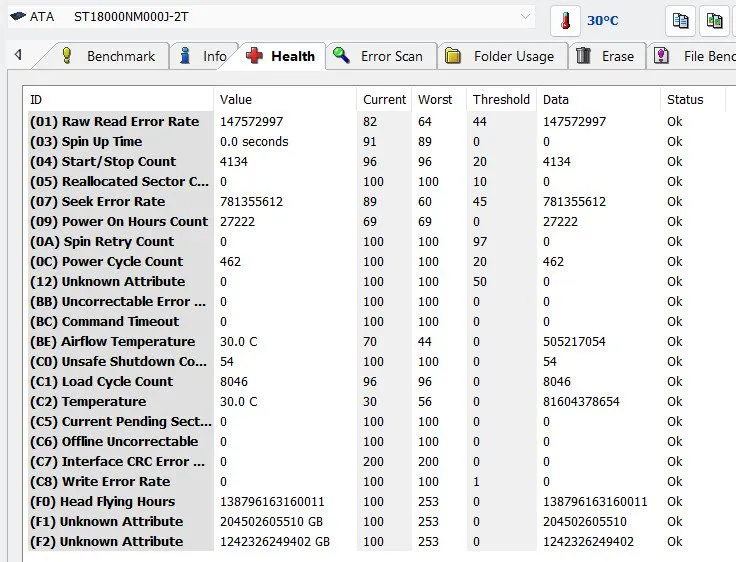Select the Raw Read Error Rate row
Viewport: 736px width, 562px height.
click(x=373, y=122)
